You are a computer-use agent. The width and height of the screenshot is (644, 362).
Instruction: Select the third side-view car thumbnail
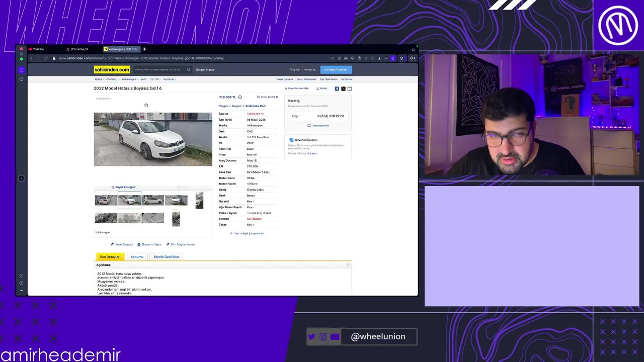152,200
